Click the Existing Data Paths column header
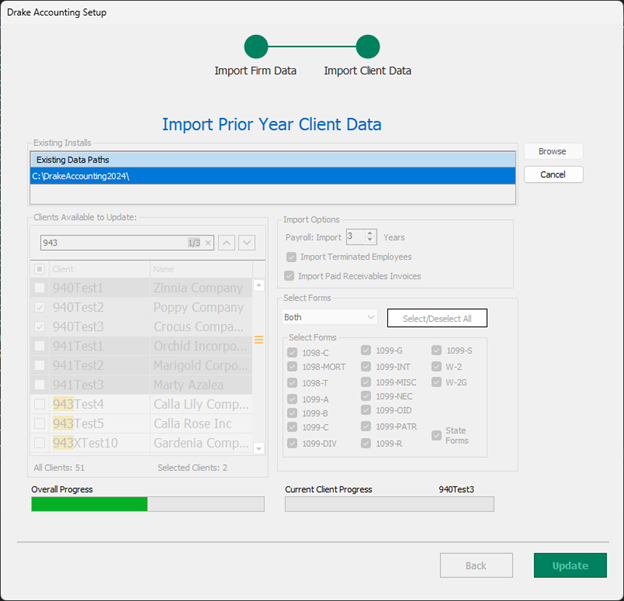The image size is (624, 601). point(273,160)
